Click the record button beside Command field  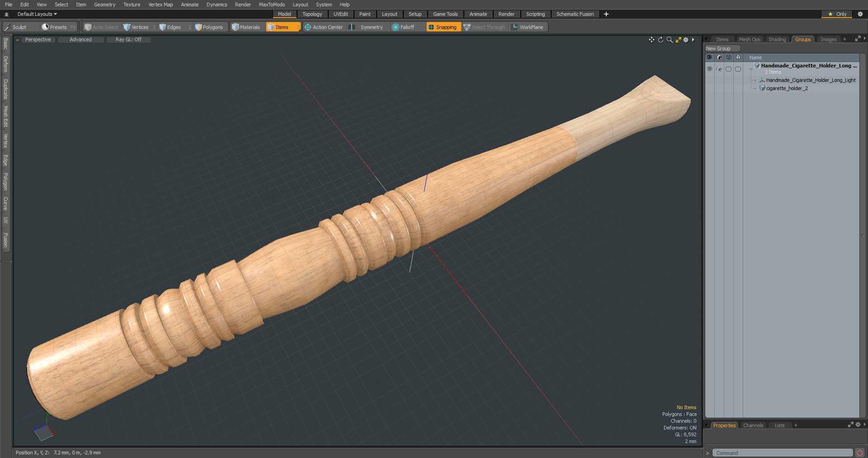point(860,453)
